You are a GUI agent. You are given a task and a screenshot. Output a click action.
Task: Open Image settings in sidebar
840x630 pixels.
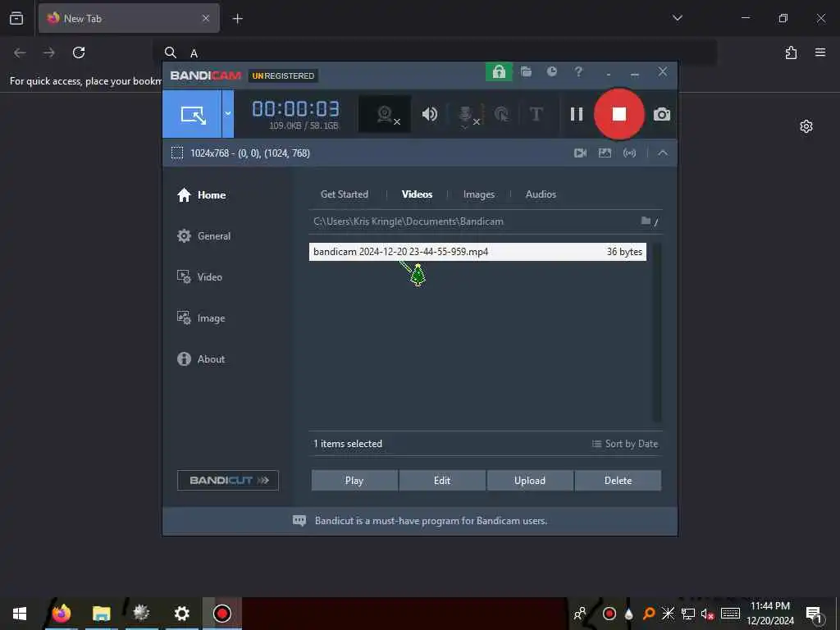[201, 318]
